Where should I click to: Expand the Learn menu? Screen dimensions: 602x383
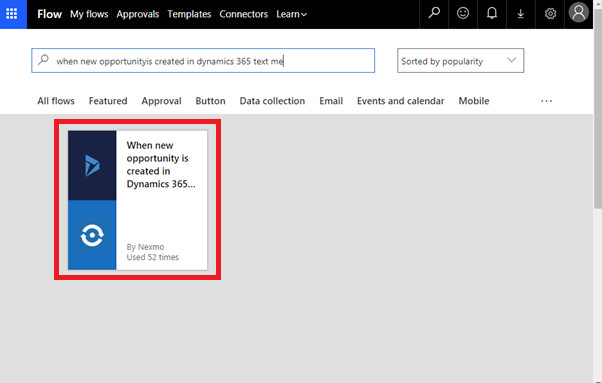tap(291, 14)
